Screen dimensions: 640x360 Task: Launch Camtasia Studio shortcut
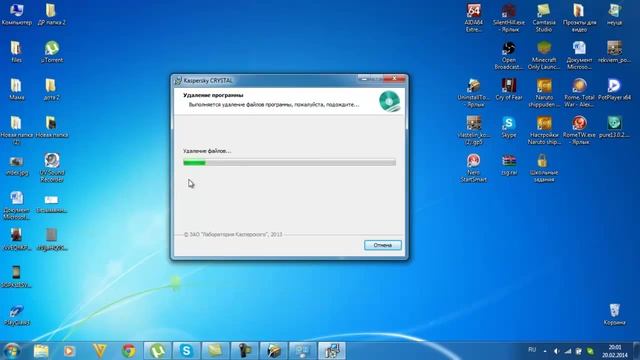pyautogui.click(x=544, y=18)
